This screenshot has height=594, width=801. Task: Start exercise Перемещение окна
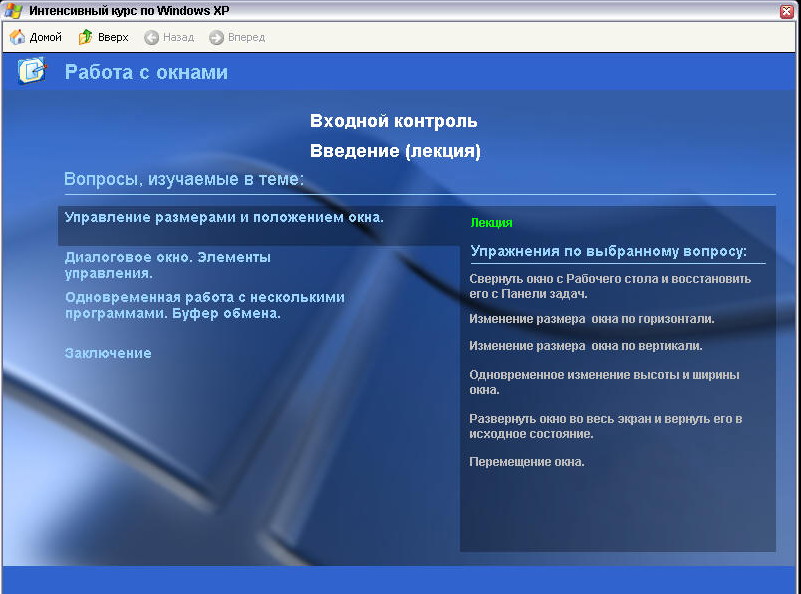tap(527, 462)
